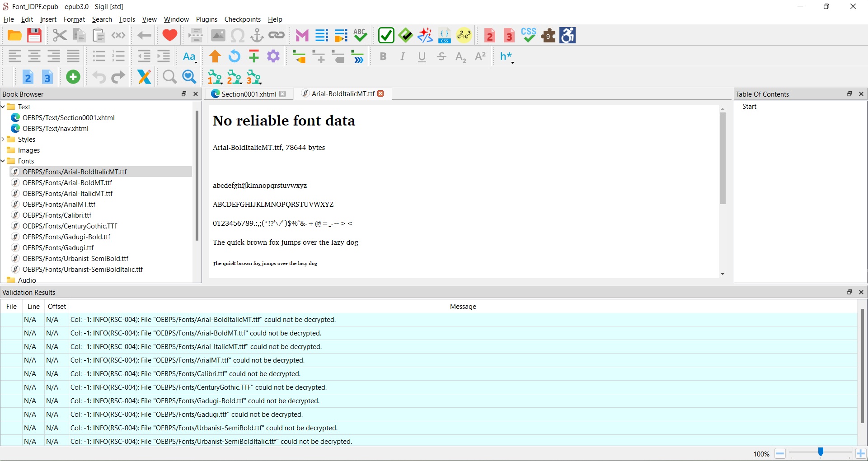Viewport: 868px width, 461px height.
Task: Toggle Strikethrough formatting
Action: pyautogui.click(x=441, y=56)
